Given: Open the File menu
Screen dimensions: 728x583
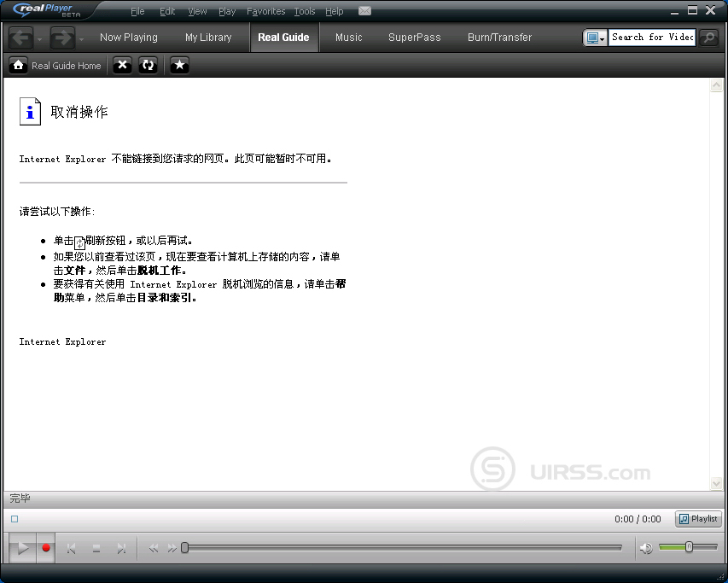Looking at the screenshot, I should click(x=137, y=11).
